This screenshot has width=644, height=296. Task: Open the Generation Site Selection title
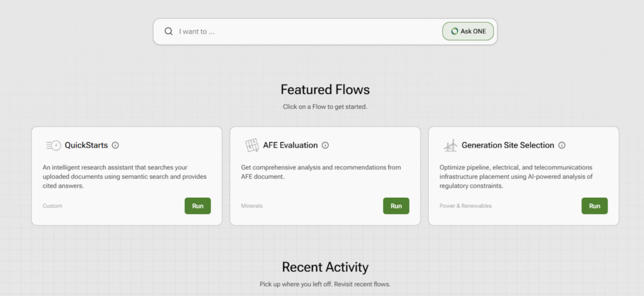(508, 145)
